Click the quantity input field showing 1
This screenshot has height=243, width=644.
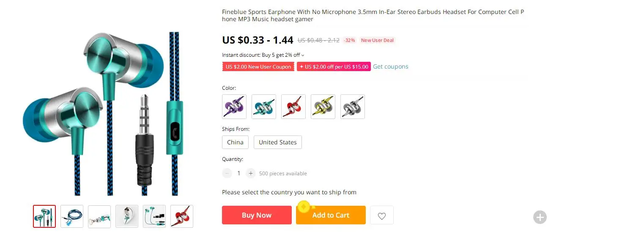[x=239, y=173]
